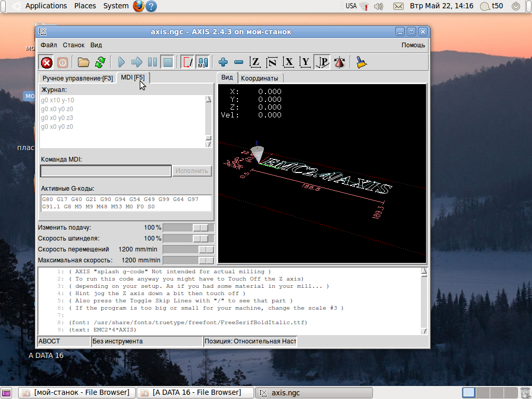Select the perspective P view icon
The height and width of the screenshot is (399, 532).
click(323, 63)
